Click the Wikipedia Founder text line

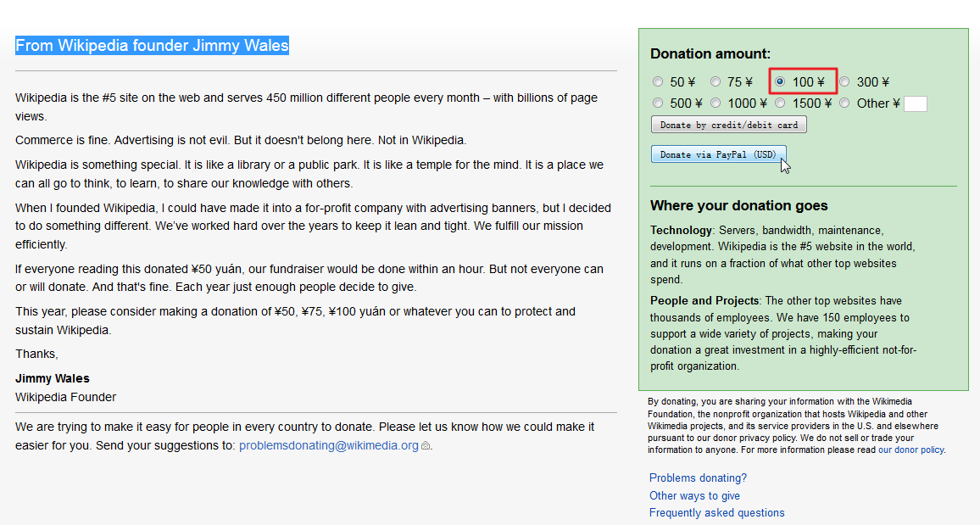(65, 398)
